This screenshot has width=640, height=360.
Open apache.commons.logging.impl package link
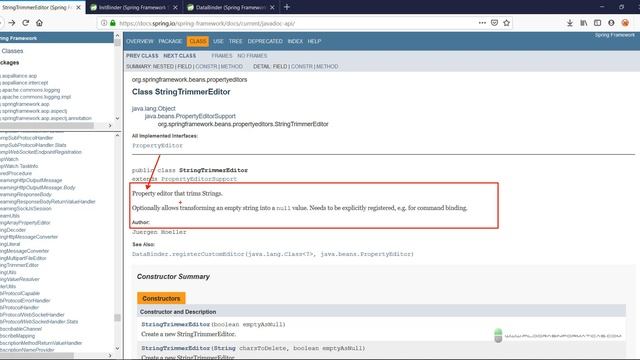36,97
